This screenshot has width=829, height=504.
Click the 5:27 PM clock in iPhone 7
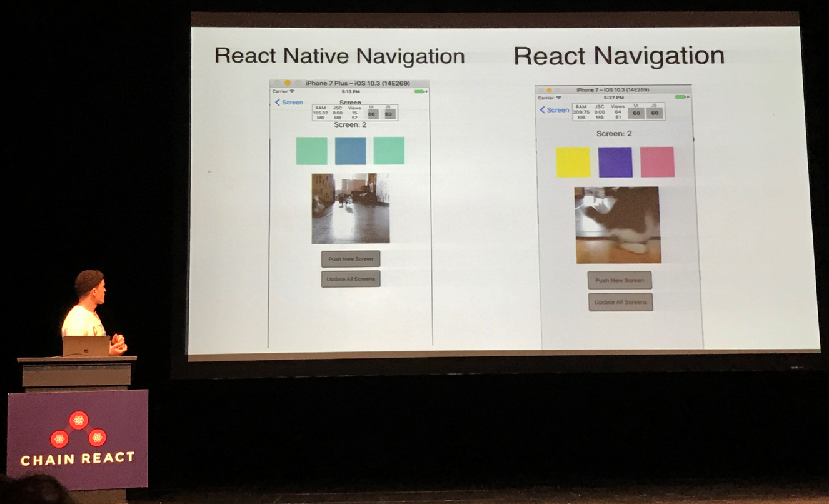[x=614, y=98]
